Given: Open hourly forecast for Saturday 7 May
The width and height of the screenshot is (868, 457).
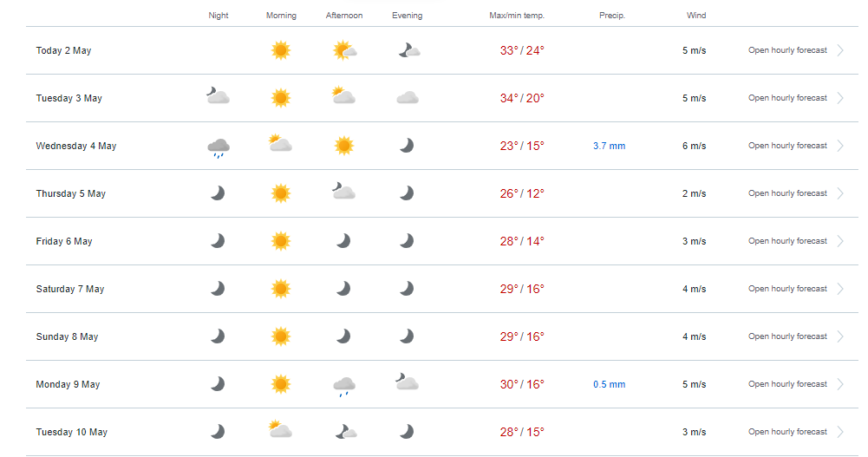Looking at the screenshot, I should [x=787, y=289].
